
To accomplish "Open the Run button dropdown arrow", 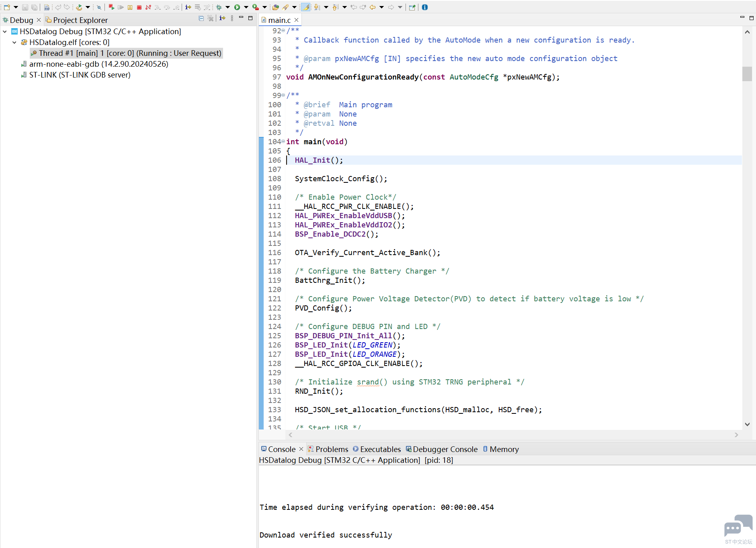I will click(246, 7).
